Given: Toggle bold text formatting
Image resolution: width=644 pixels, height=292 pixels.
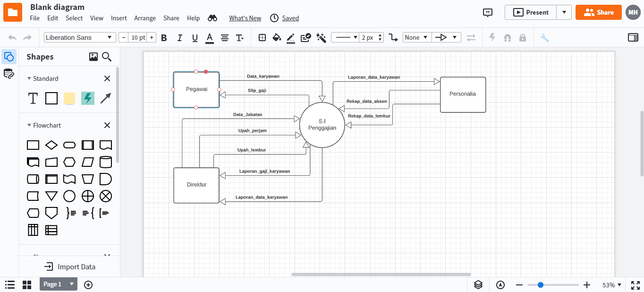Looking at the screenshot, I should click(x=164, y=37).
